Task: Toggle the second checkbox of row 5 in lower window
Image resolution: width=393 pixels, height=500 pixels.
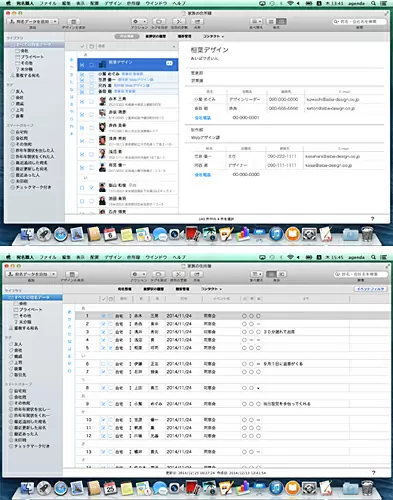Action: point(111,348)
